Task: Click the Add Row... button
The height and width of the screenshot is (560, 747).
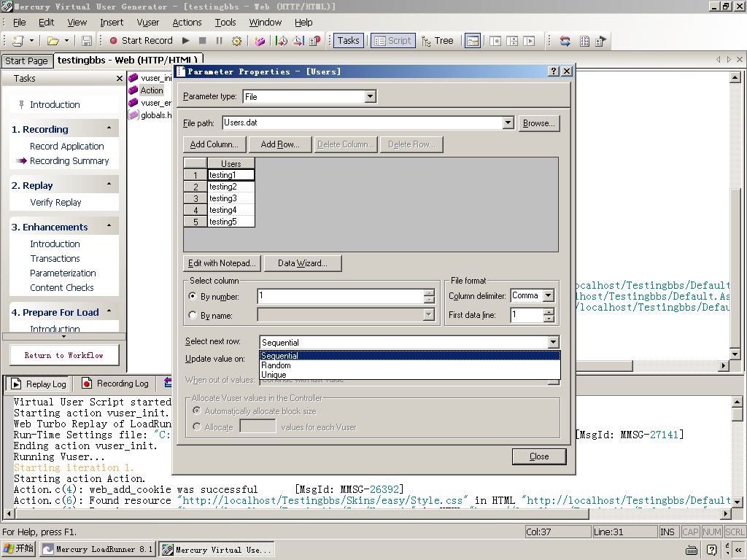Action: coord(280,144)
